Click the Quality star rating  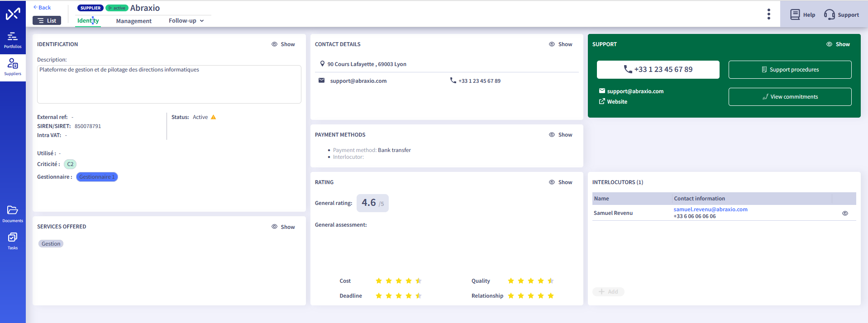point(531,281)
